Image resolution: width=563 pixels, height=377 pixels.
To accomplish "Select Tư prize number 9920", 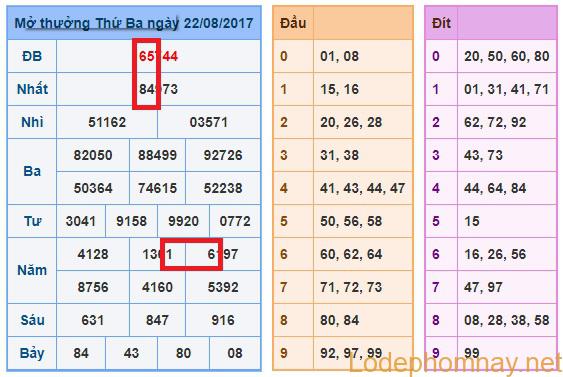I will coord(183,221).
